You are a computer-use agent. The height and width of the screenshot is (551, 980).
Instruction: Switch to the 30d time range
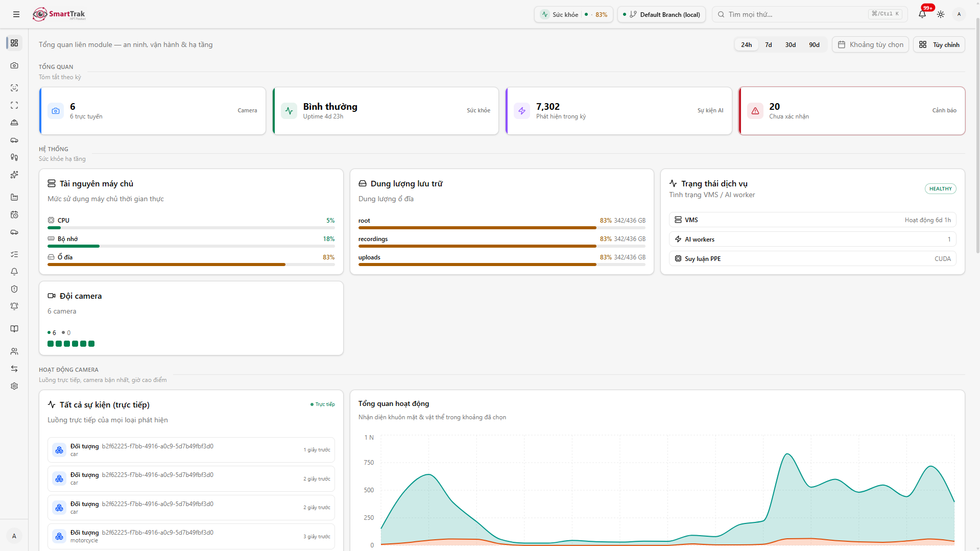790,45
